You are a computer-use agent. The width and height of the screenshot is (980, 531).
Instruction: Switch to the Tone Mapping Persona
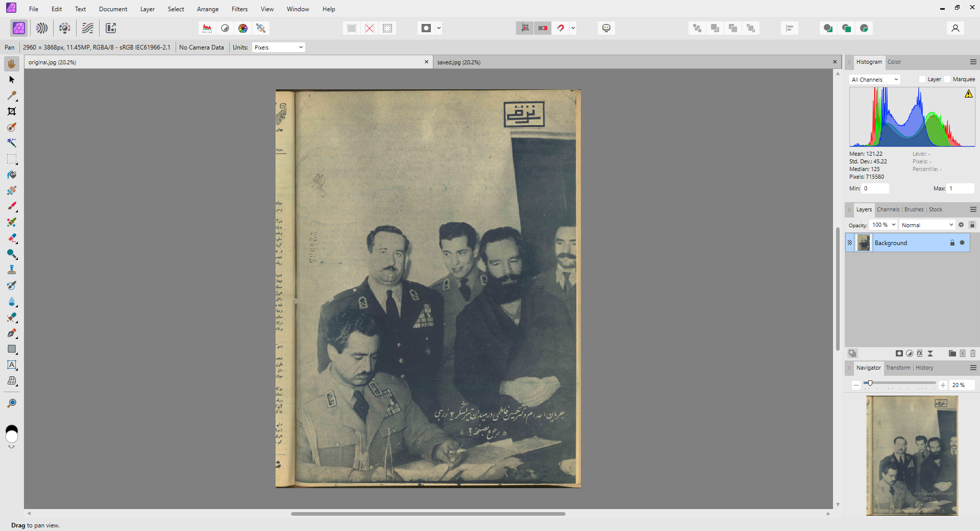coord(88,28)
